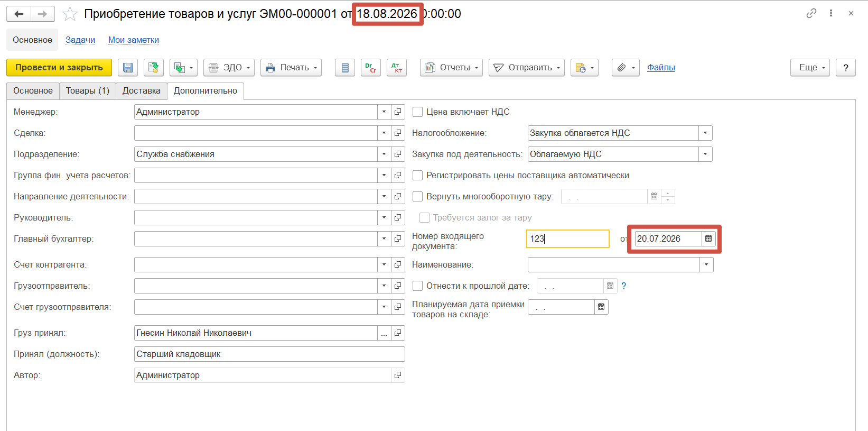
Task: Expand the Руководитель dropdown list
Action: click(384, 217)
